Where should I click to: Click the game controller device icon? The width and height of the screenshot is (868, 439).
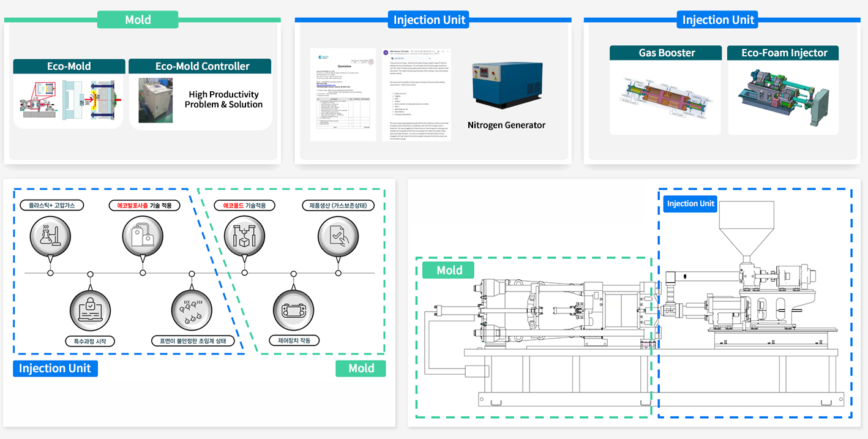click(293, 307)
